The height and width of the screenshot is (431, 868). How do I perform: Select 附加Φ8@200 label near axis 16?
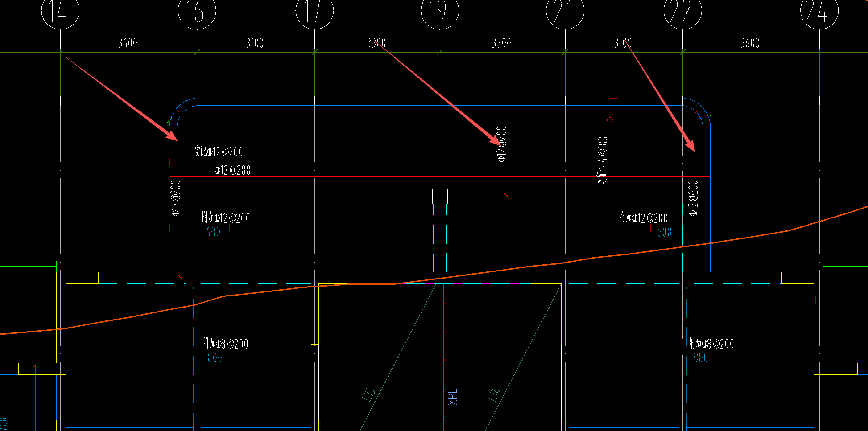[x=226, y=343]
